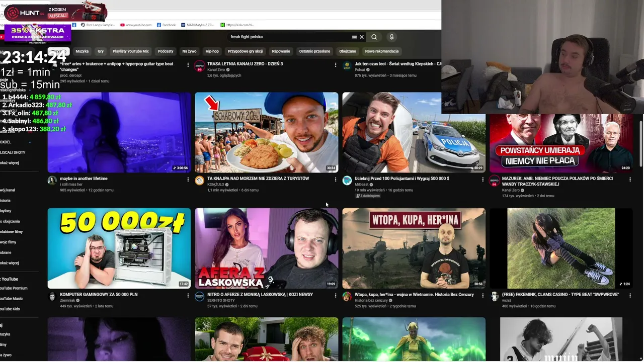Open the 'ALISCALI SHOTY' subscription in sidebar
The width and height of the screenshot is (644, 362).
(x=13, y=152)
